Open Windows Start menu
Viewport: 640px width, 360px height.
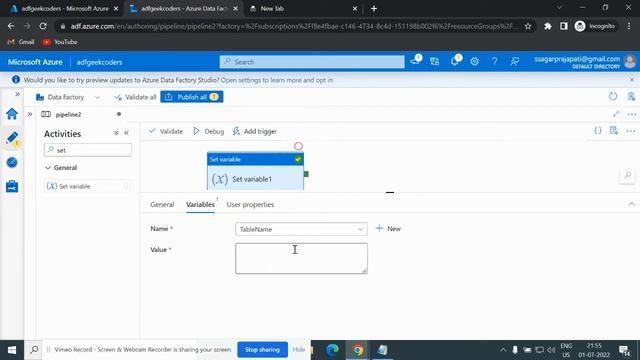click(x=12, y=350)
